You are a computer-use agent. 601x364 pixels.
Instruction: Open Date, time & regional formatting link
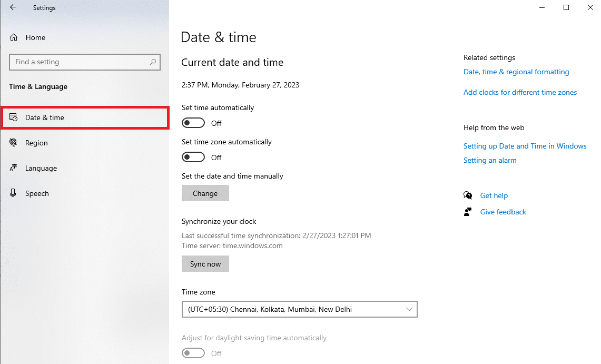coord(516,72)
